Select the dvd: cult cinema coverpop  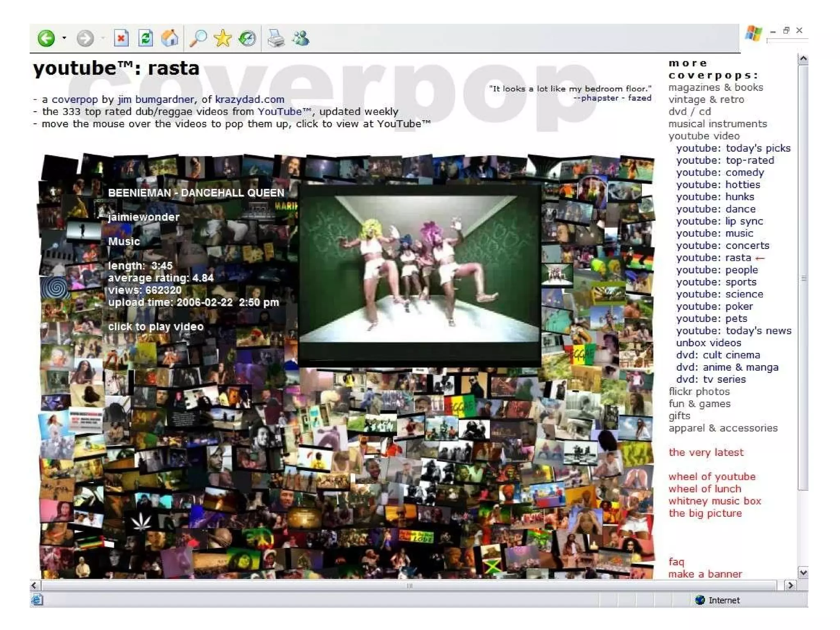[718, 355]
